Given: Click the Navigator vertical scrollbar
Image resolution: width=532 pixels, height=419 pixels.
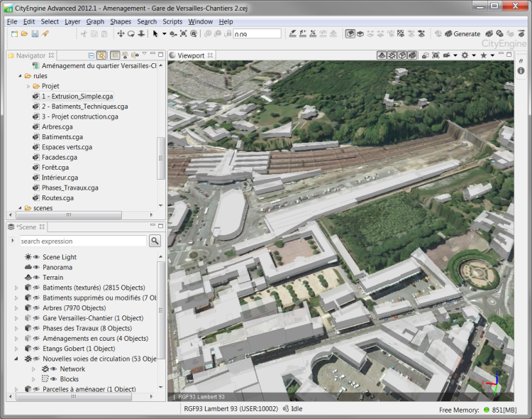Looking at the screenshot, I should (x=161, y=158).
